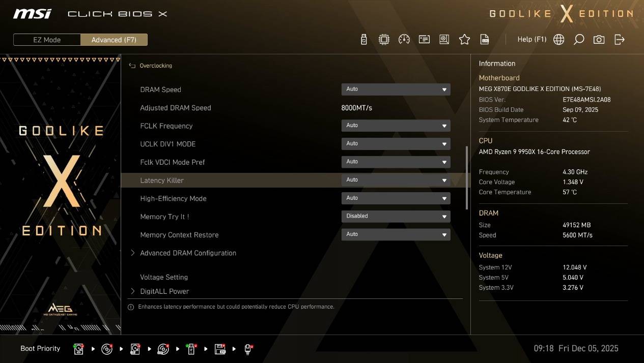Click the Favorites star icon
This screenshot has height=363, width=644.
click(x=464, y=40)
